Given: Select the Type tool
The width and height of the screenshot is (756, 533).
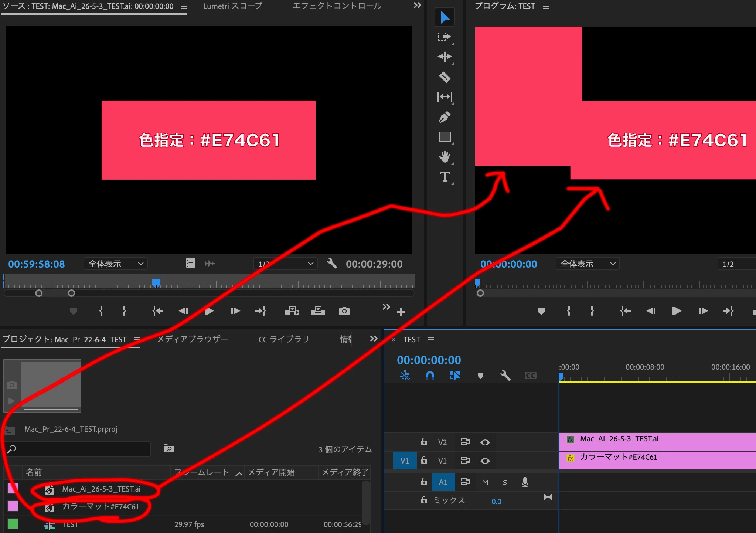Looking at the screenshot, I should (445, 177).
